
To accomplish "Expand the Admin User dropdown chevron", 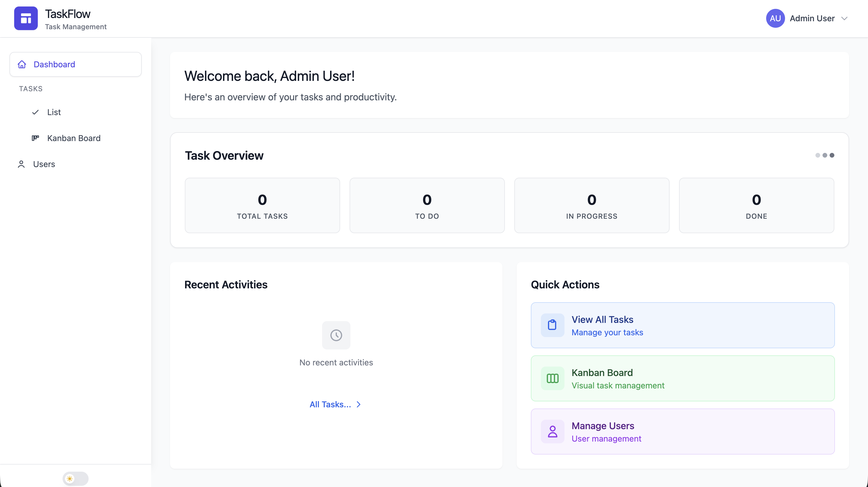I will point(844,19).
